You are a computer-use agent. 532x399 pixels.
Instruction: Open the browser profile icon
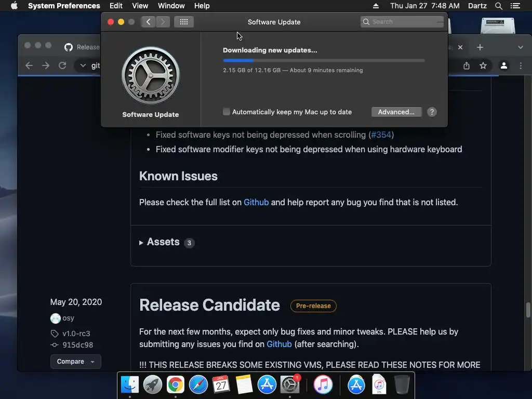coord(504,65)
